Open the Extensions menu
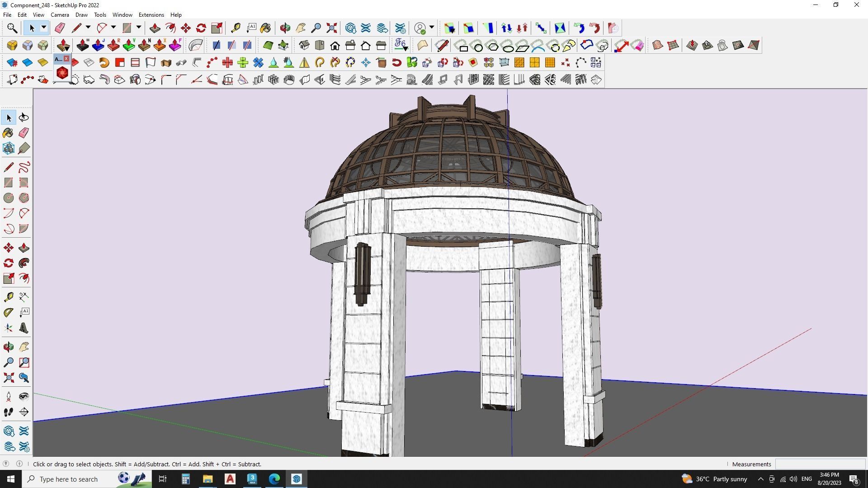The height and width of the screenshot is (488, 868). point(151,14)
